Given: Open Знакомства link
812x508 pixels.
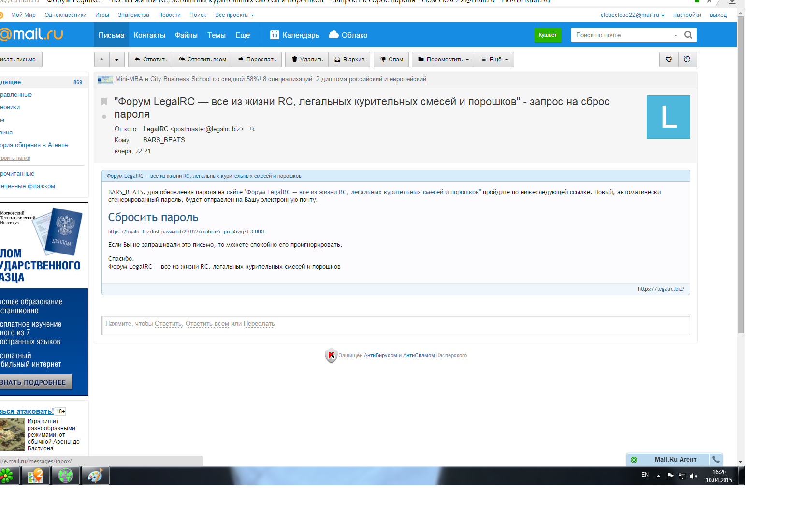Looking at the screenshot, I should coord(133,15).
